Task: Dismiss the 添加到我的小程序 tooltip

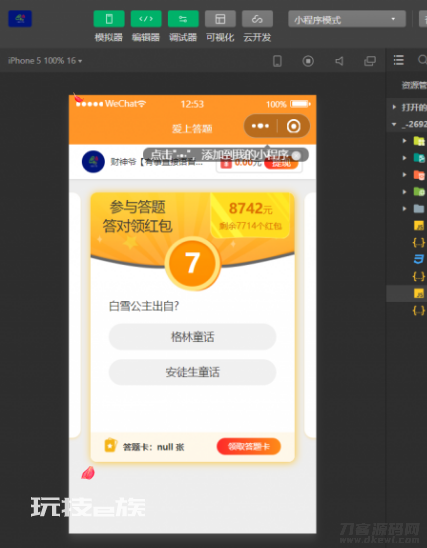Action: click(x=296, y=156)
